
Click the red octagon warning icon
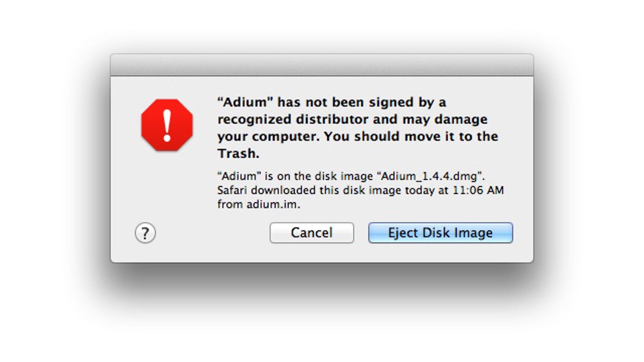pyautogui.click(x=167, y=125)
